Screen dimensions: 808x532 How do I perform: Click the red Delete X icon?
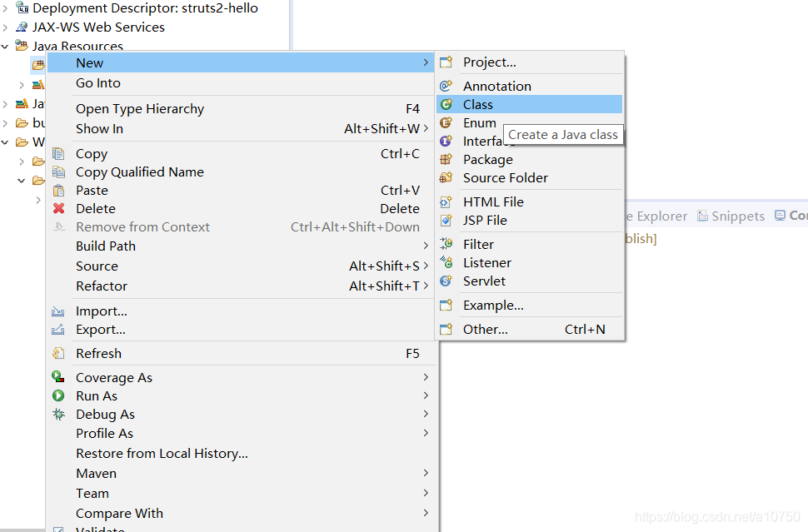59,209
